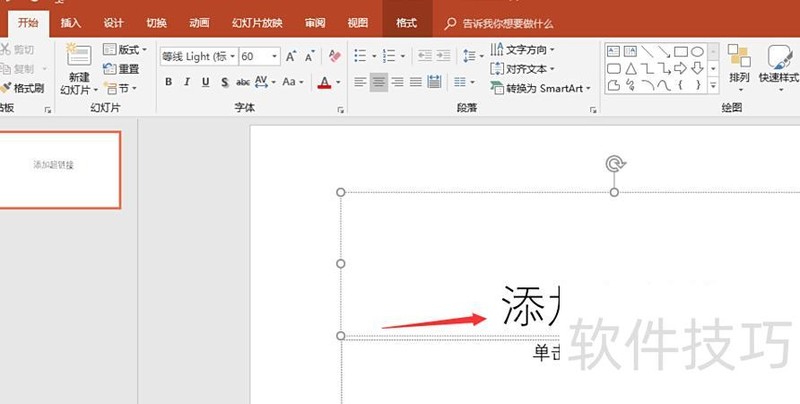800x404 pixels.
Task: Click the rotation handle above the text box
Action: [614, 163]
